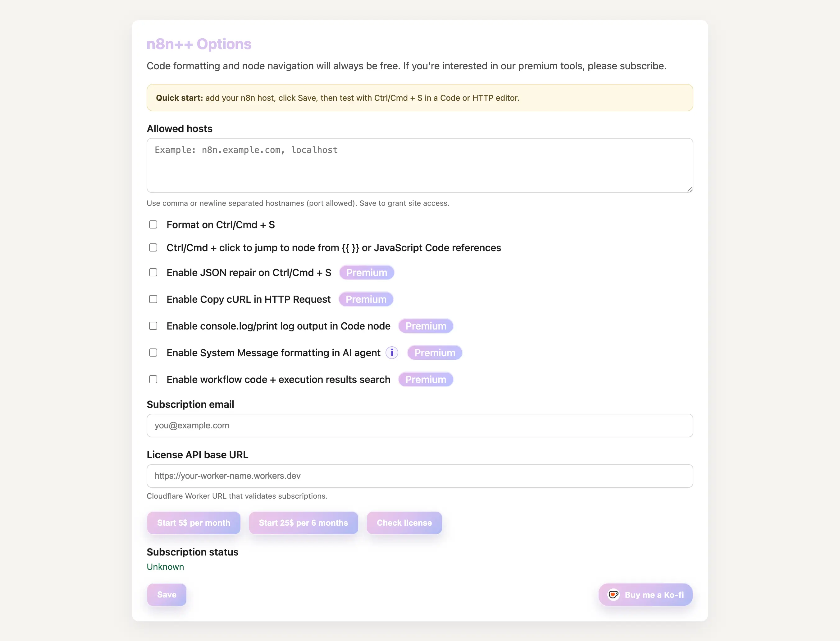Image resolution: width=840 pixels, height=641 pixels.
Task: Enable Ctrl/Cmd click to jump to node
Action: [153, 248]
